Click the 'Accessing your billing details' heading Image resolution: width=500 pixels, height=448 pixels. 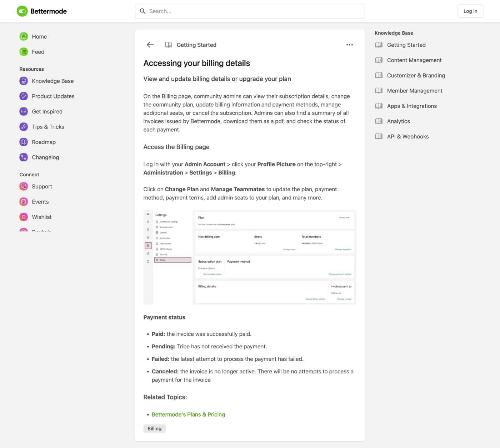click(x=197, y=63)
